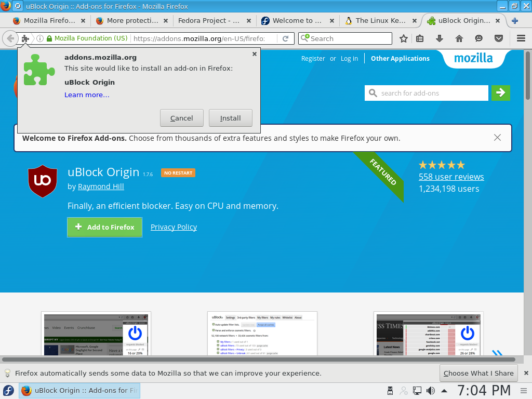Close the More protection tab

pyautogui.click(x=166, y=21)
